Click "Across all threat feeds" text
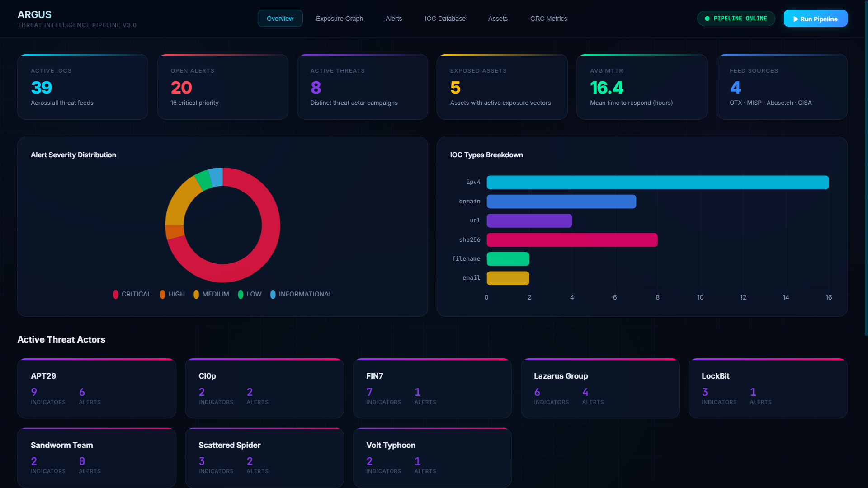Screen dimensions: 868x488 coord(62,103)
